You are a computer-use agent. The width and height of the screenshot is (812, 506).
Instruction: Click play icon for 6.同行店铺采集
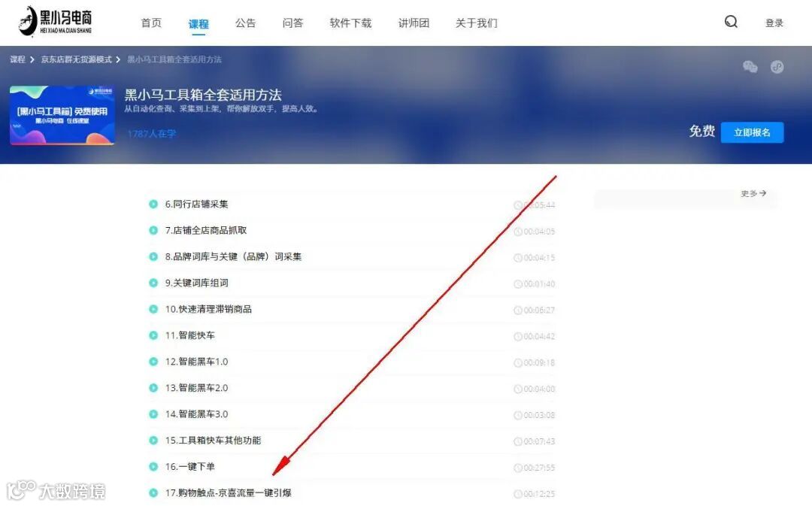pos(153,204)
